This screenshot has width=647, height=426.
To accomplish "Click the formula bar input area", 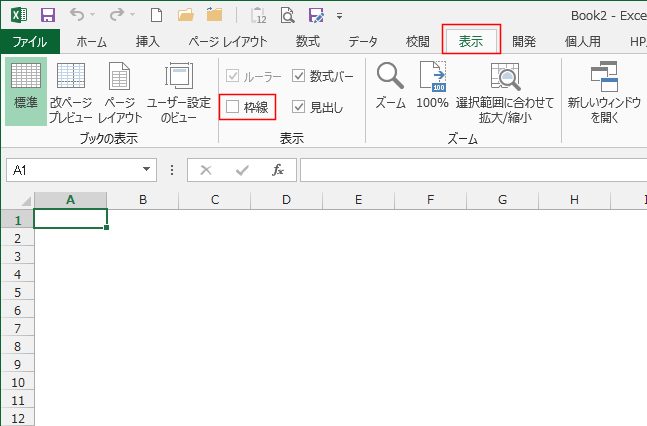I will [x=474, y=170].
